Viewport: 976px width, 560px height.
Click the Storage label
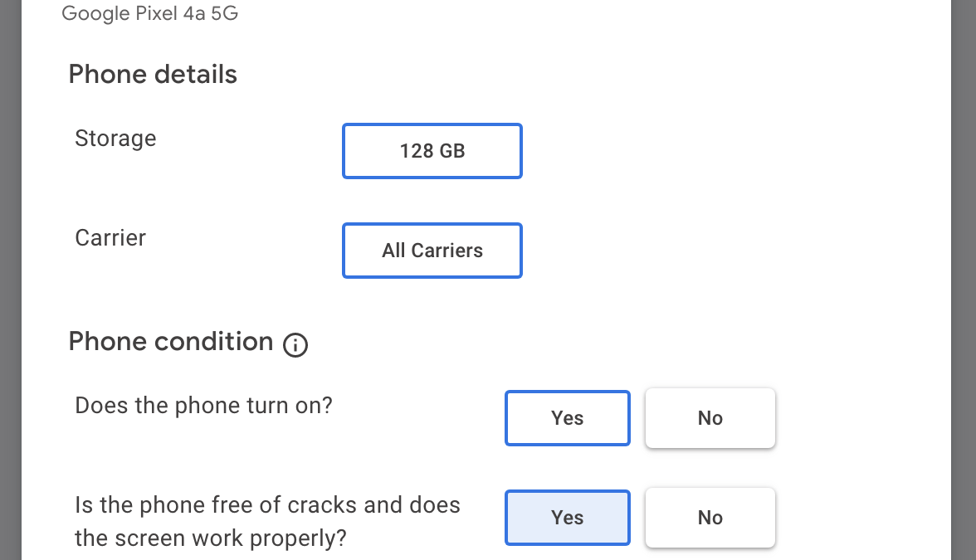(115, 139)
